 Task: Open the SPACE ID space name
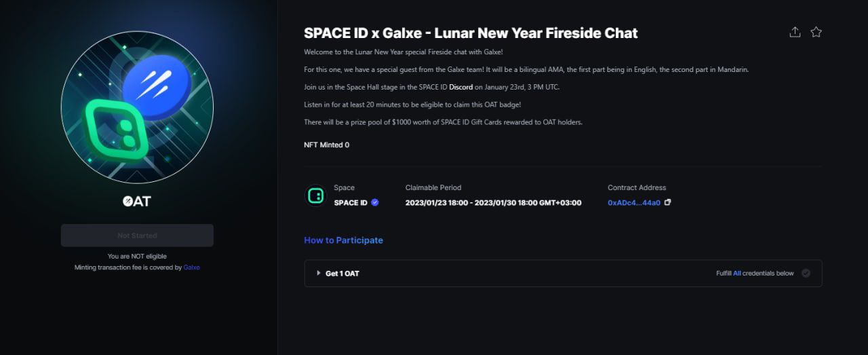351,202
